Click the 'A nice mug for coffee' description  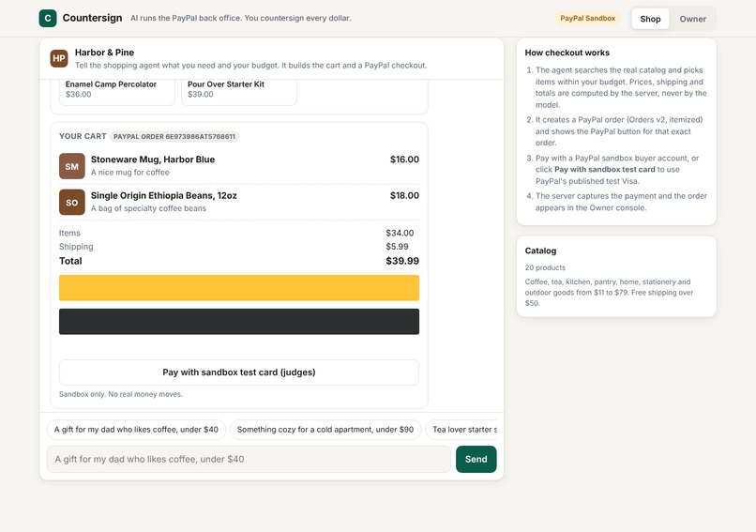[130, 173]
